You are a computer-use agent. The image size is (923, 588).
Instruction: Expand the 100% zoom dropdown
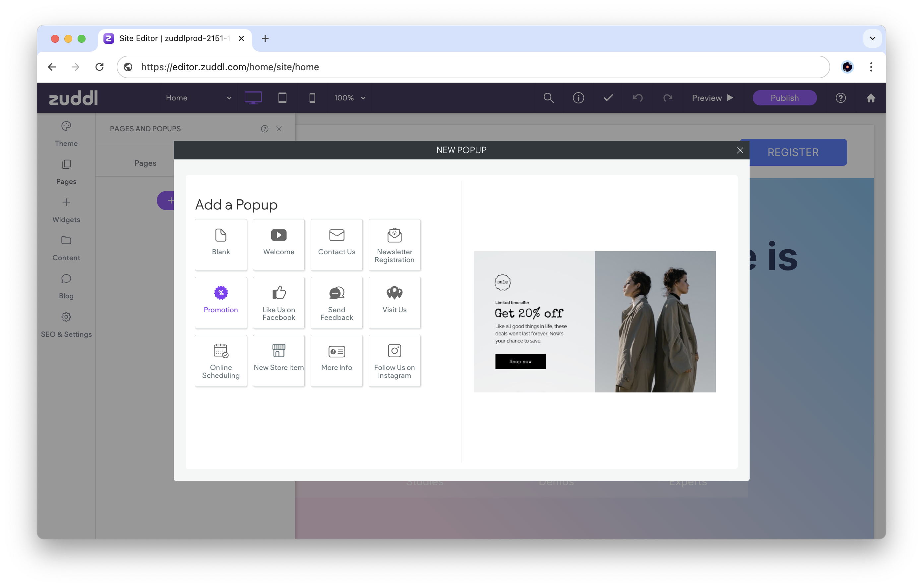(x=349, y=98)
